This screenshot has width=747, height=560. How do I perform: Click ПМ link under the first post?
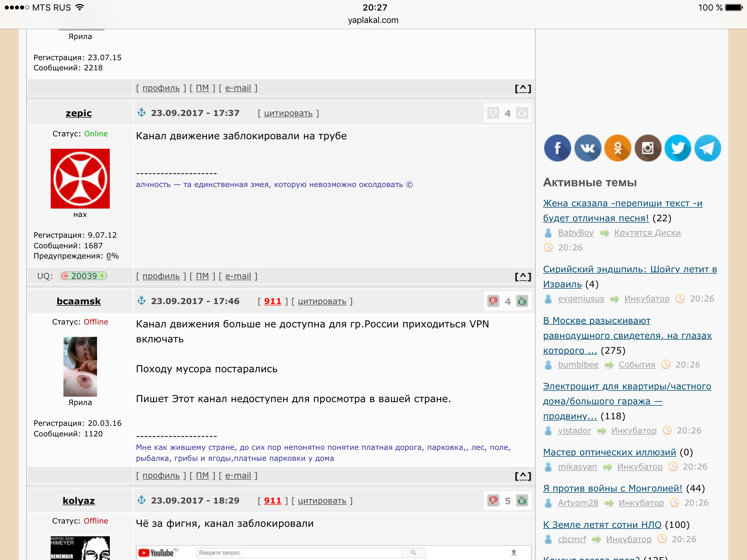(x=202, y=88)
